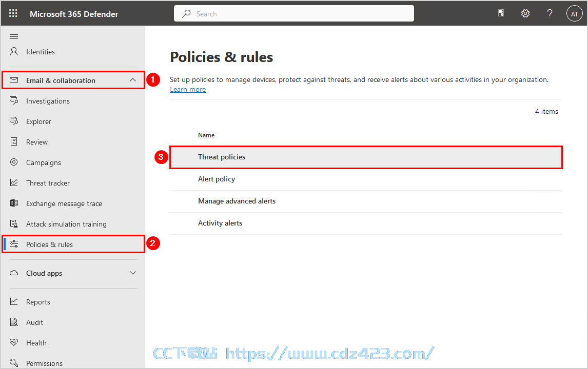
Task: Open Explorer in the sidebar
Action: pos(38,122)
